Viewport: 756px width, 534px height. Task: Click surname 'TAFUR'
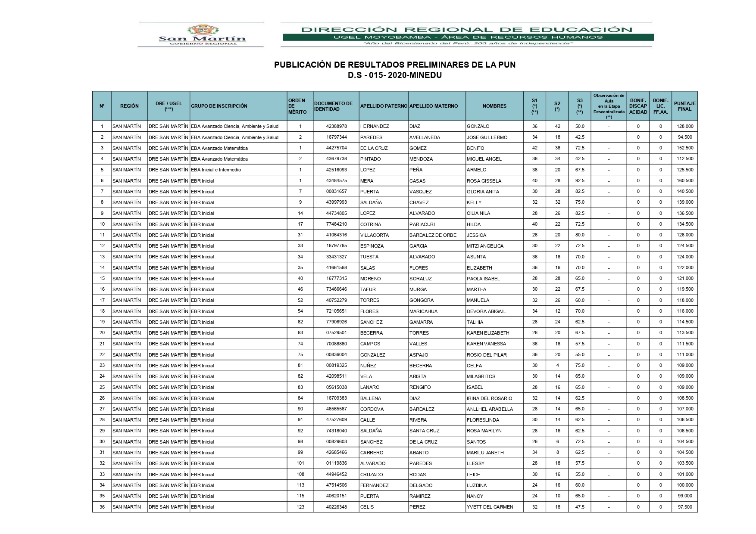tap(368, 289)
